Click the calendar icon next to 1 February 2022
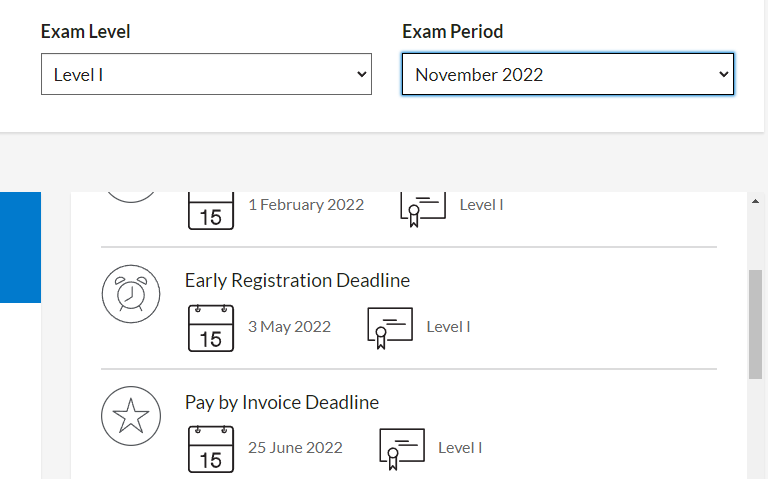Screen dimensions: 768x479 point(211,209)
